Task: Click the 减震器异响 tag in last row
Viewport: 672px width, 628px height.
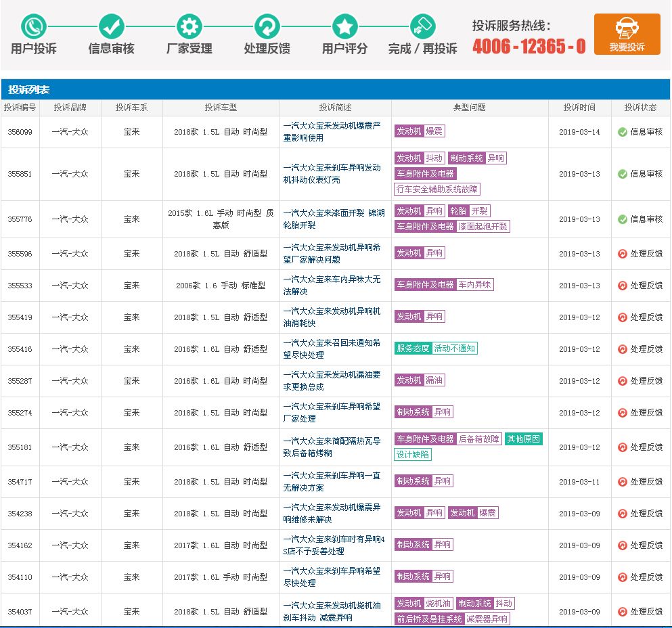Action: point(487,619)
